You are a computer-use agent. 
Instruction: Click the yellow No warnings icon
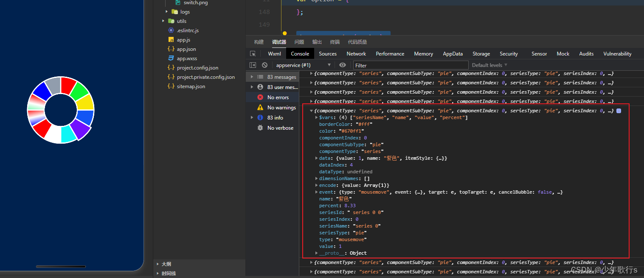[x=260, y=108]
